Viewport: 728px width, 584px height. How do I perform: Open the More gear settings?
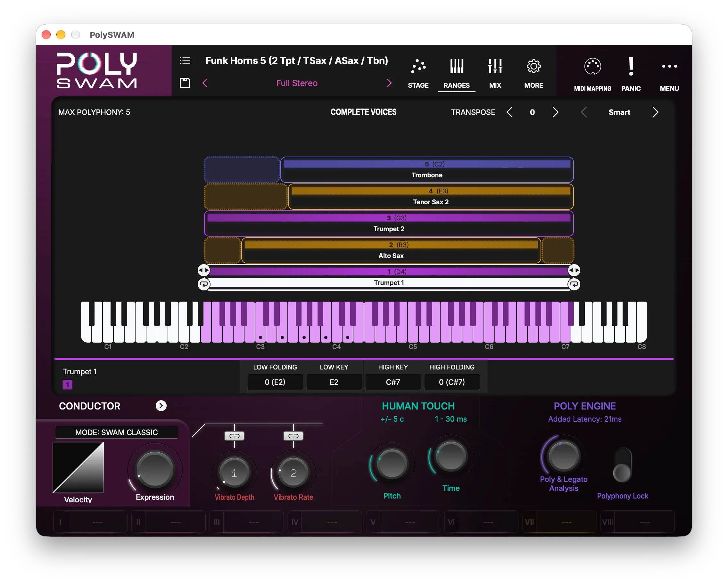534,73
